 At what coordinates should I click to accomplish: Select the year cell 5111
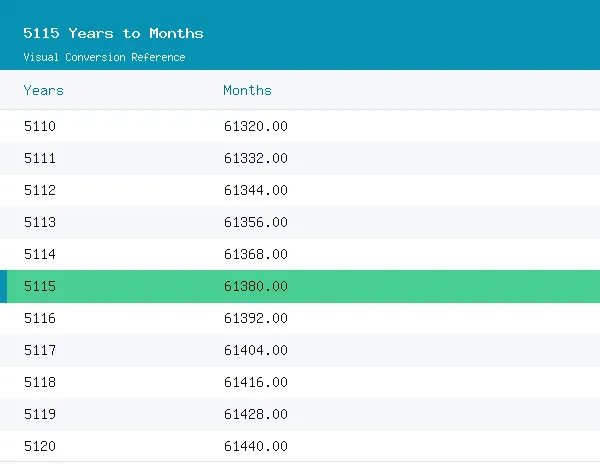(x=40, y=158)
